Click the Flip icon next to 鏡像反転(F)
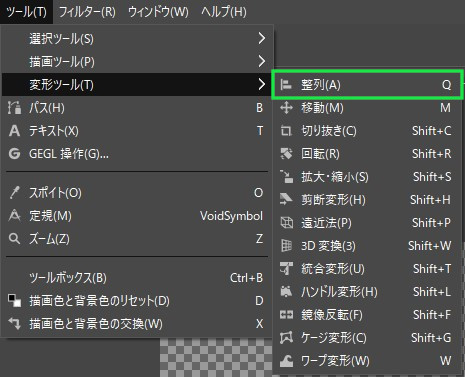 click(x=286, y=315)
